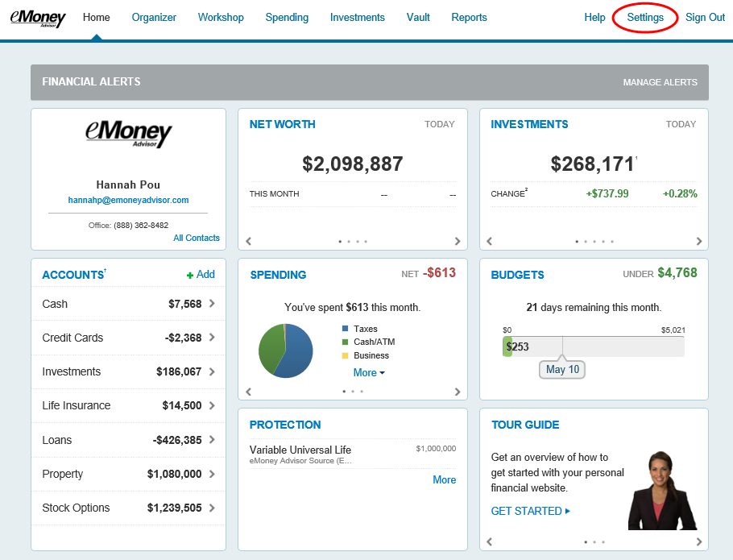The height and width of the screenshot is (560, 733).
Task: Click the May 10 budget marker
Action: point(562,369)
